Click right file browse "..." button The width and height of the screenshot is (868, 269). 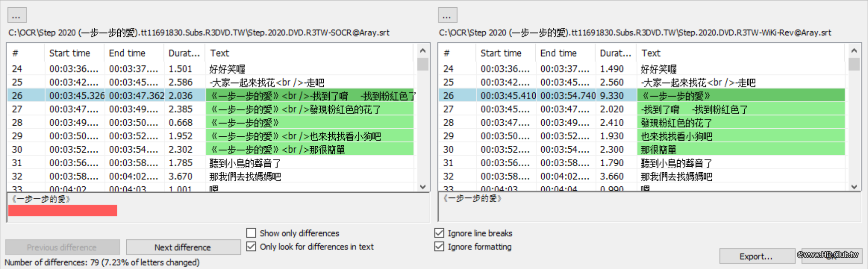[x=447, y=15]
